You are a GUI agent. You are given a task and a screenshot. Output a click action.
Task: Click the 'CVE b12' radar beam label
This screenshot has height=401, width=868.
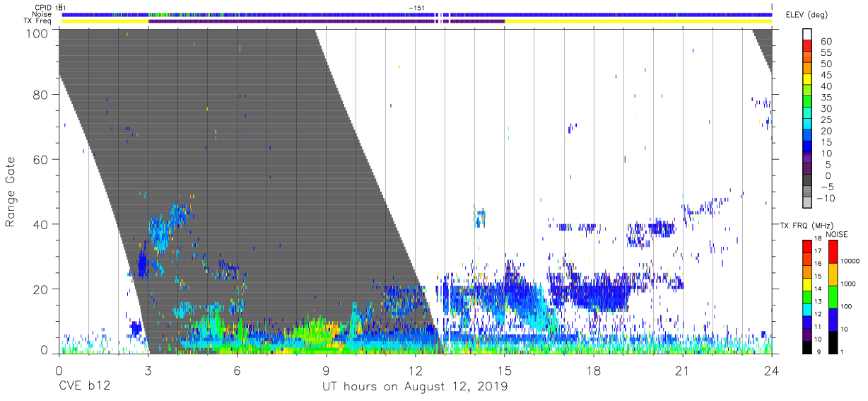[84, 387]
